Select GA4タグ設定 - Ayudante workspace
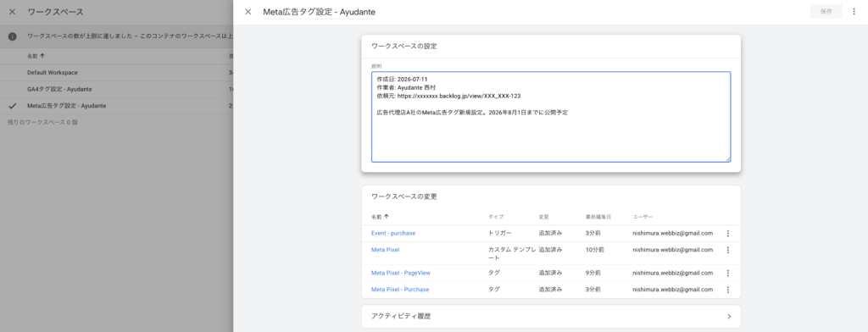This screenshot has width=868, height=332. [60, 89]
